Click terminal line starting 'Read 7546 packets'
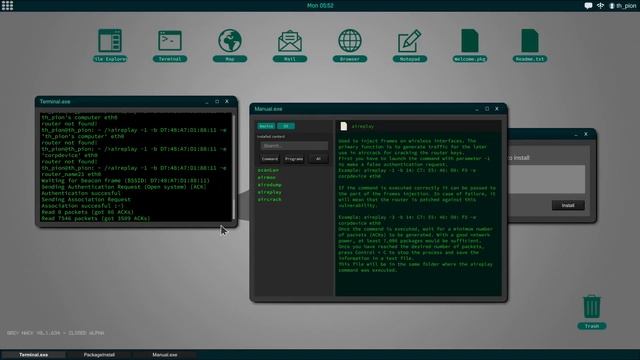The width and height of the screenshot is (640, 360). (x=96, y=219)
